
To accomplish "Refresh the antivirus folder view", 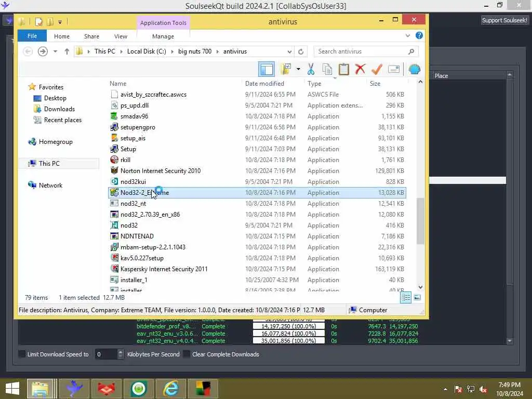I will coord(301,51).
